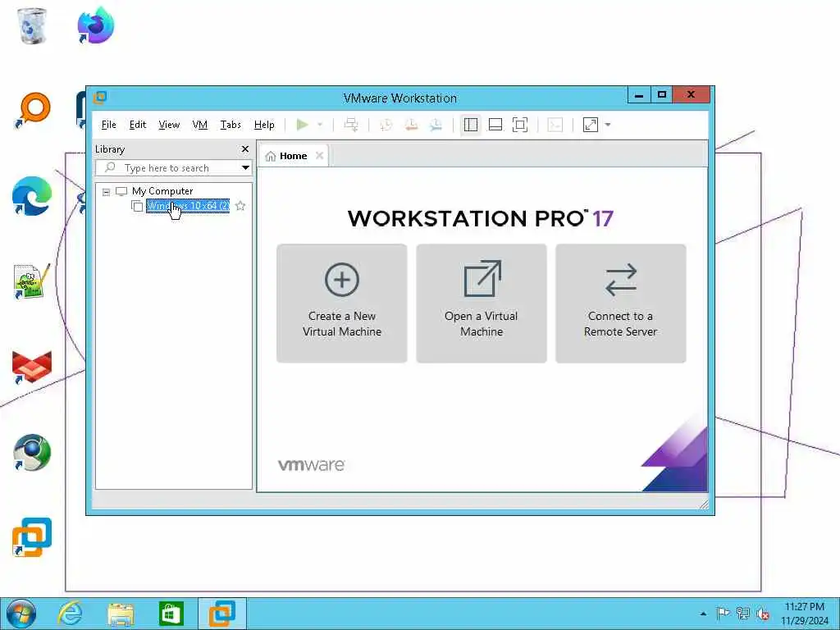Image resolution: width=840 pixels, height=630 pixels.
Task: Click the red fox desktop shortcut
Action: click(32, 367)
